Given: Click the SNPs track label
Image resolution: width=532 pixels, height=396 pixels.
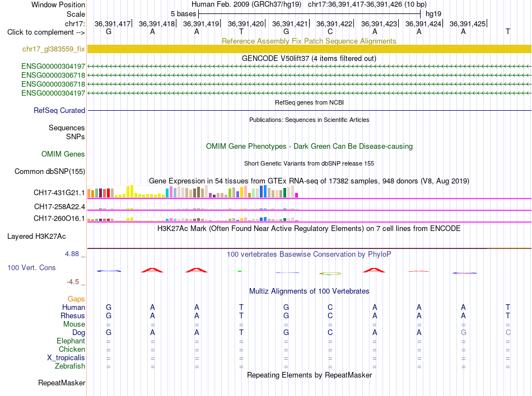Looking at the screenshot, I should (76, 136).
